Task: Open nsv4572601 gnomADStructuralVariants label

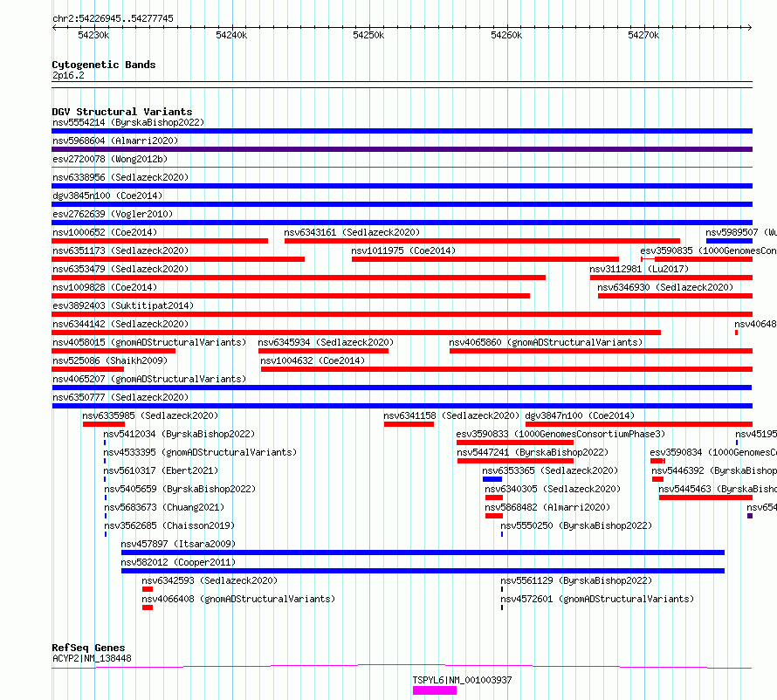Action: [x=597, y=599]
